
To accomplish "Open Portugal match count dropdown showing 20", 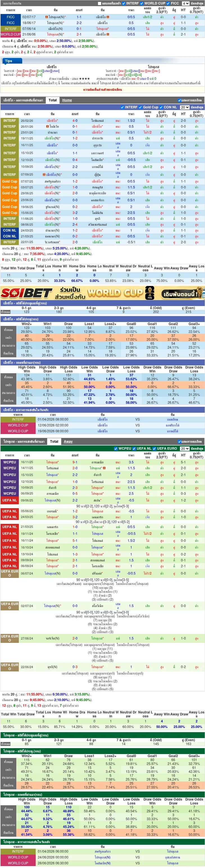I will coord(184,449).
